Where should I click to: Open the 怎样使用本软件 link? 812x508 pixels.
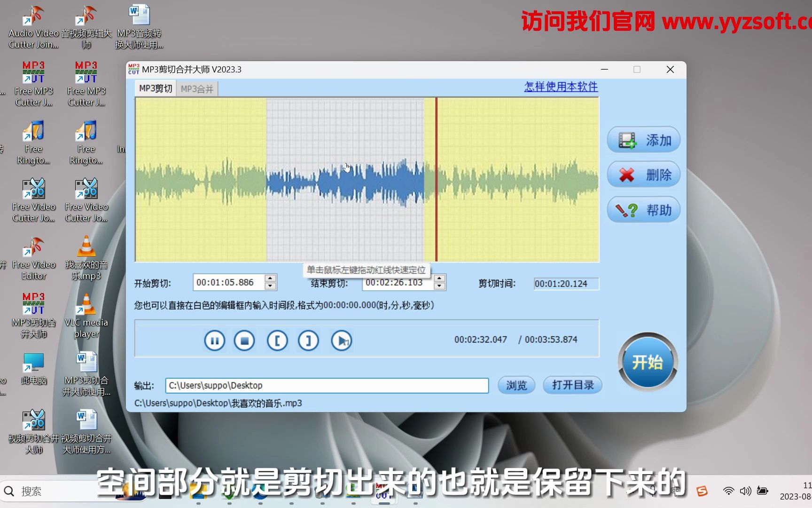tap(561, 87)
